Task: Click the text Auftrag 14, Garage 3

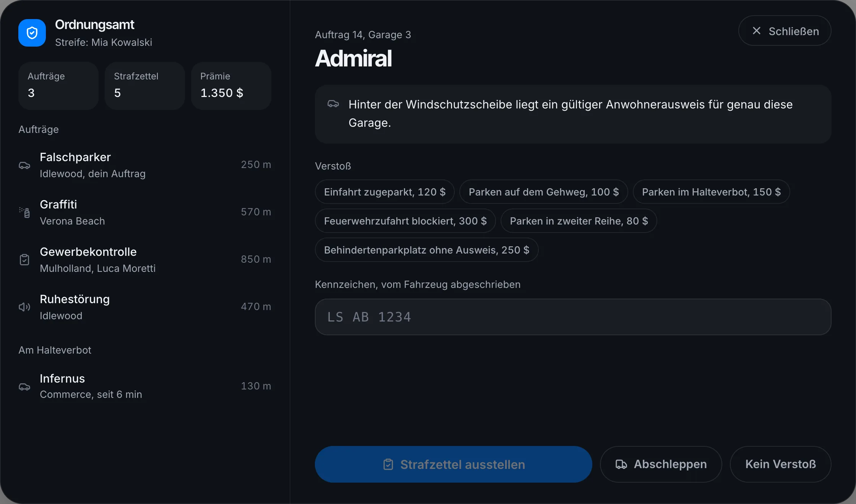Action: [363, 35]
